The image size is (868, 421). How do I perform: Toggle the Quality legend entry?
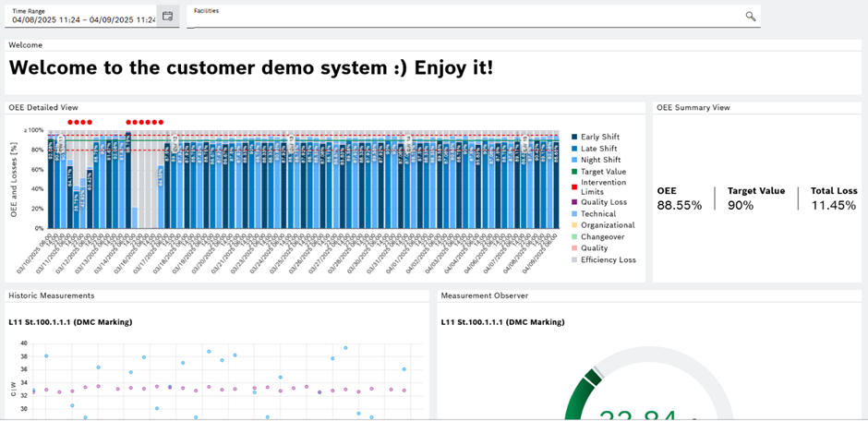click(x=589, y=248)
